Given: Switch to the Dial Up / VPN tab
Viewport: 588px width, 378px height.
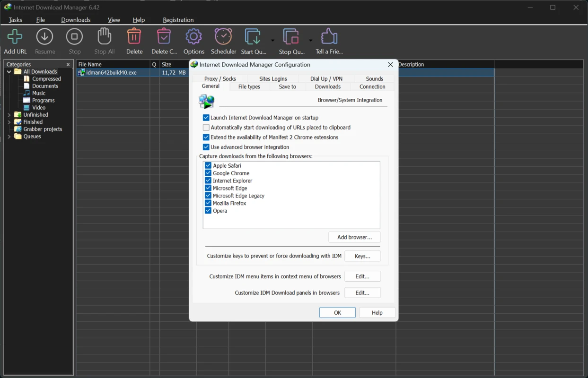Looking at the screenshot, I should pyautogui.click(x=326, y=79).
